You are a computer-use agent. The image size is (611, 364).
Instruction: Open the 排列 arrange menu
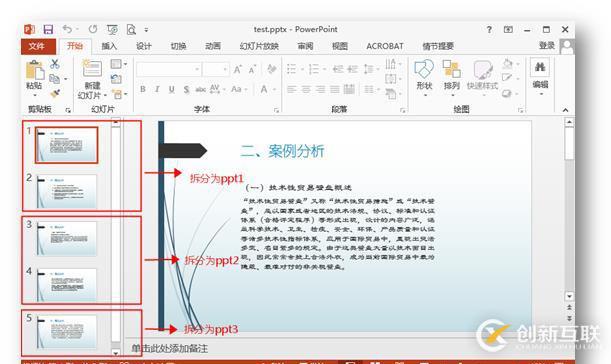[x=452, y=78]
